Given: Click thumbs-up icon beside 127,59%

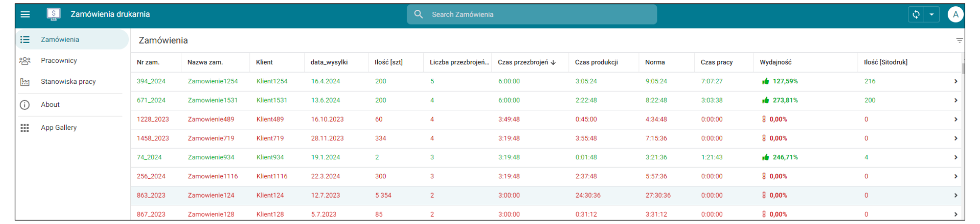Looking at the screenshot, I should coord(765,81).
